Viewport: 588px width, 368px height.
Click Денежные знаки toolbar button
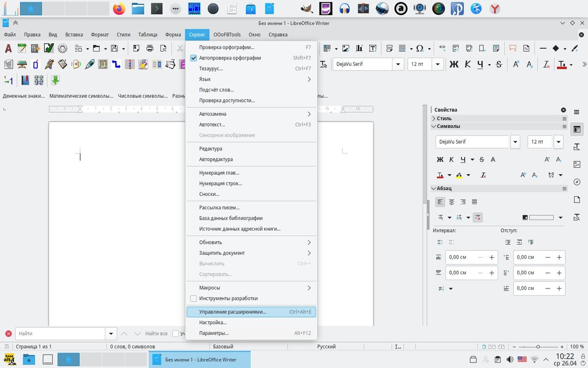24,96
